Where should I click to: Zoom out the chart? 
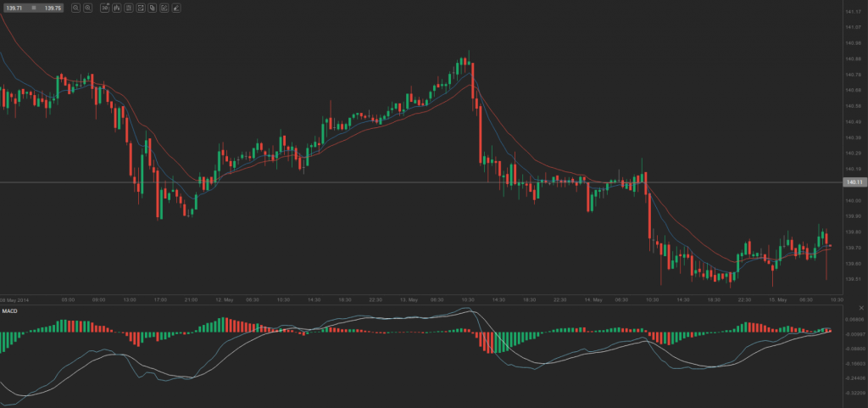click(75, 8)
